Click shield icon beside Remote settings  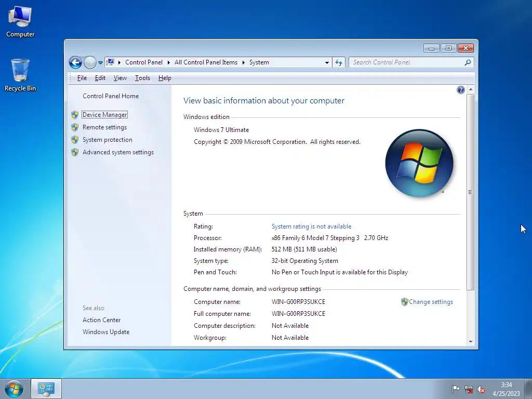click(x=75, y=127)
